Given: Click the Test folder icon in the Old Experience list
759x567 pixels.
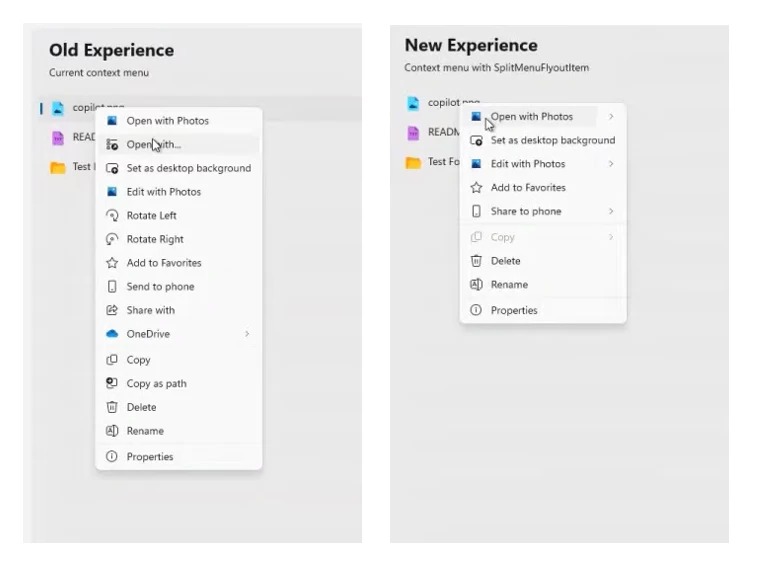Looking at the screenshot, I should coord(59,167).
